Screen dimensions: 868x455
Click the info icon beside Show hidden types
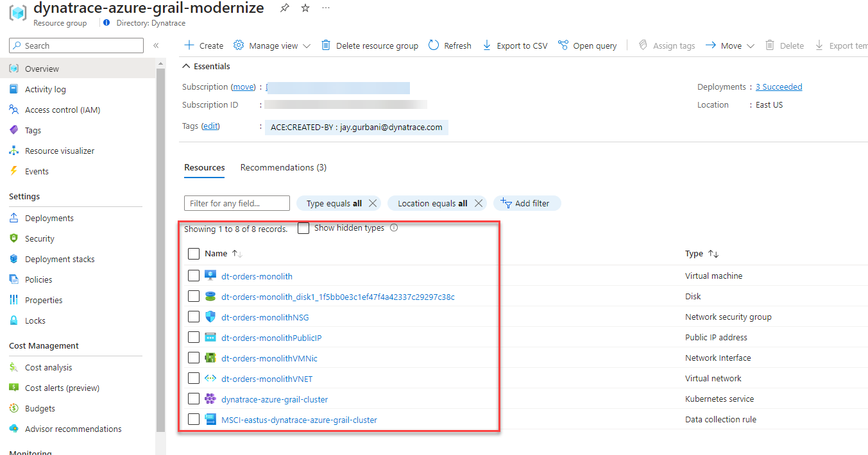pyautogui.click(x=394, y=227)
